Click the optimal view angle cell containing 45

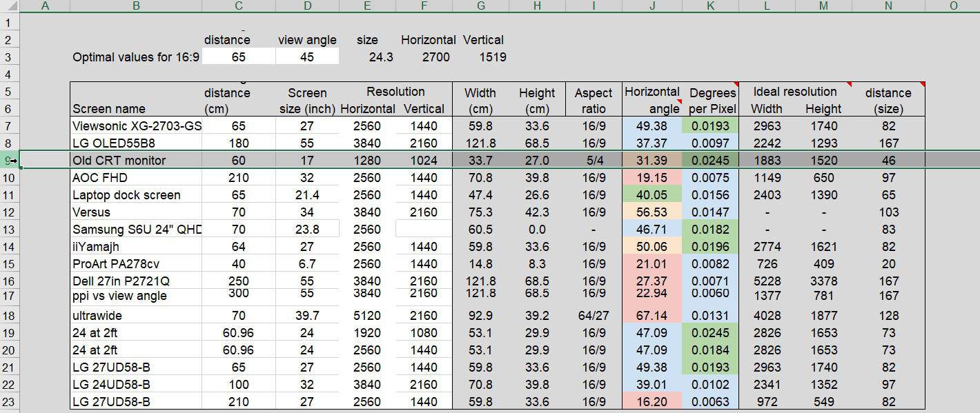pos(307,57)
